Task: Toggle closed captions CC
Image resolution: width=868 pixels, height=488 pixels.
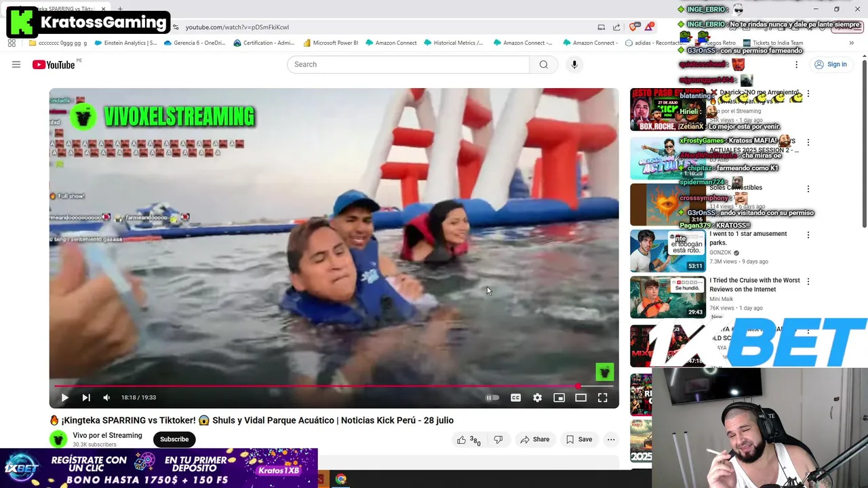Action: point(515,398)
